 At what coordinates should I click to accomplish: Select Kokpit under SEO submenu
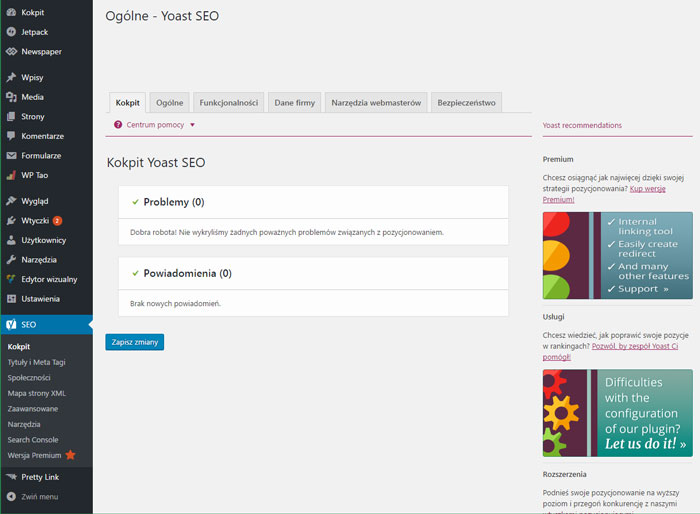point(19,347)
